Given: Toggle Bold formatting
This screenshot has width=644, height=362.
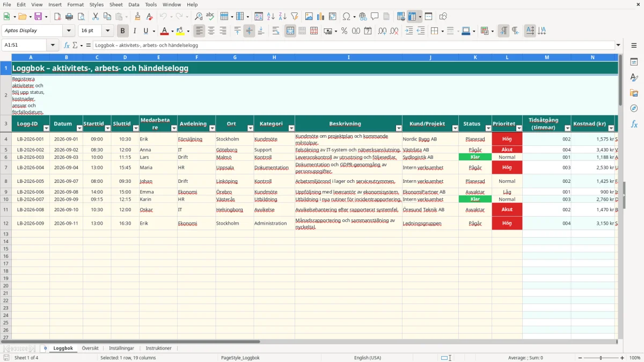Looking at the screenshot, I should tap(123, 31).
